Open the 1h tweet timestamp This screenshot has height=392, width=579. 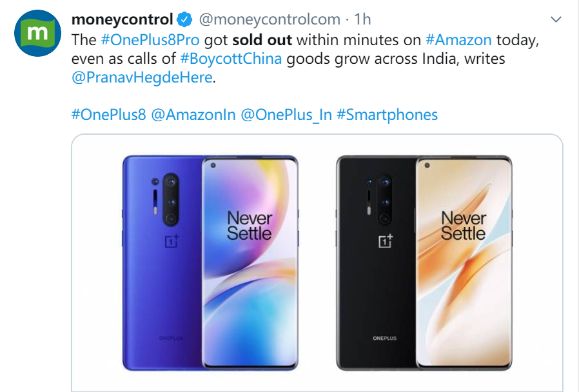click(x=363, y=20)
